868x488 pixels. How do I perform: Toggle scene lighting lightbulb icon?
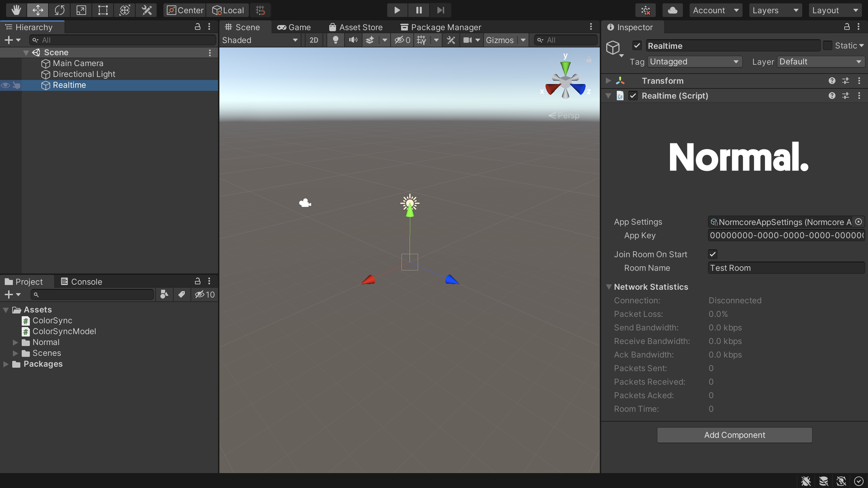335,40
